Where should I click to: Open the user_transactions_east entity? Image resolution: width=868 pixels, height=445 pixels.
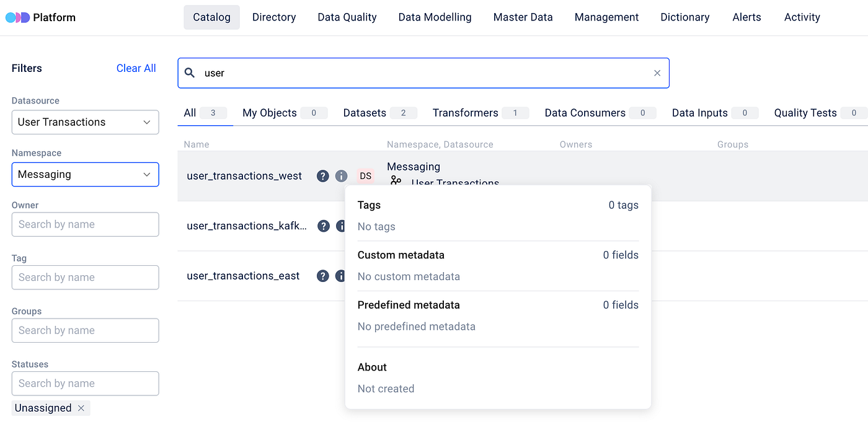243,276
